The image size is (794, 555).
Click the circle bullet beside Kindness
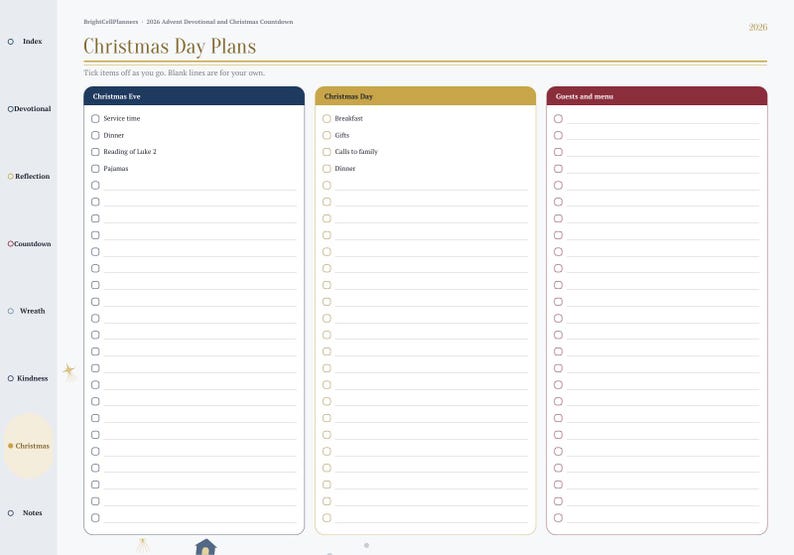pyautogui.click(x=11, y=378)
